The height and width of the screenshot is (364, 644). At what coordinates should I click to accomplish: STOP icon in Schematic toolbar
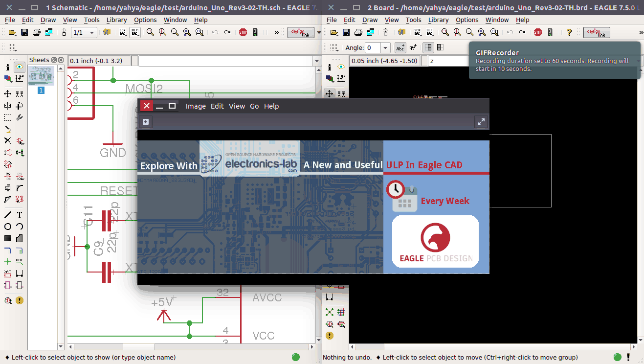pos(243,32)
